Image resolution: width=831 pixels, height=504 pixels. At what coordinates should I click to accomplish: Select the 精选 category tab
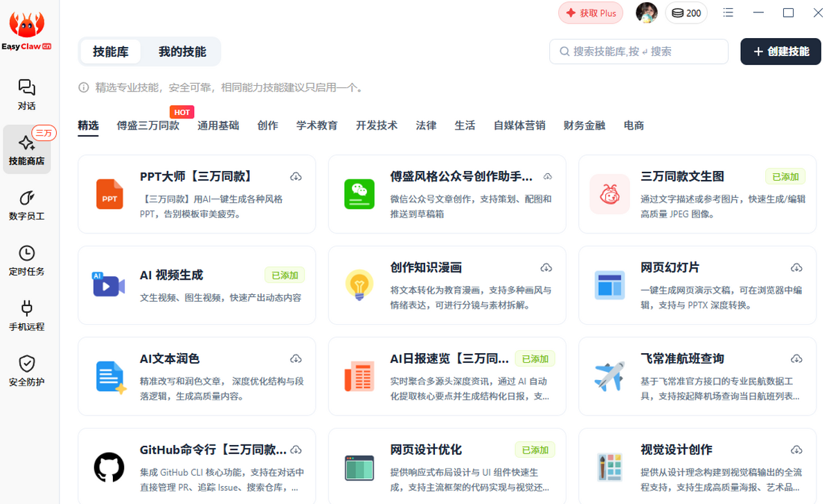coord(88,125)
